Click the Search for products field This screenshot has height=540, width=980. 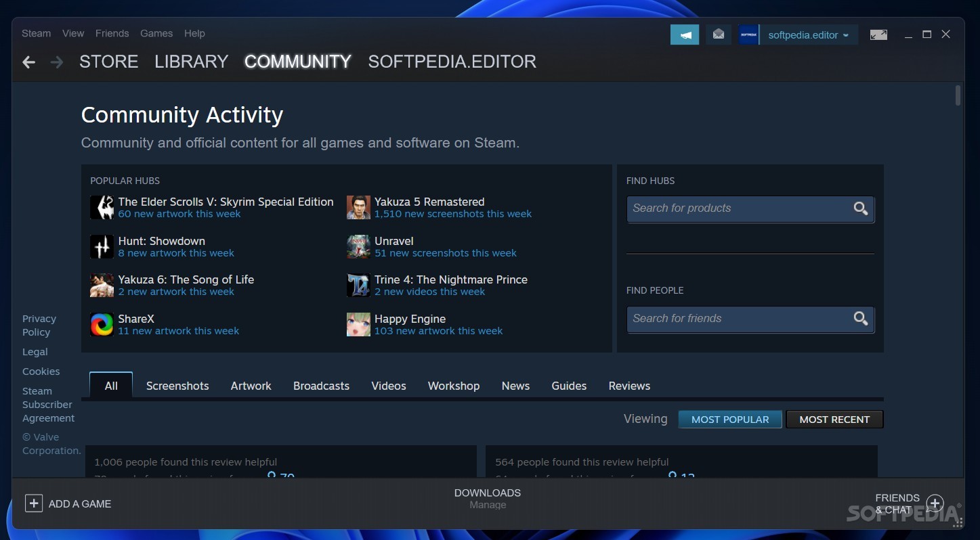750,209
